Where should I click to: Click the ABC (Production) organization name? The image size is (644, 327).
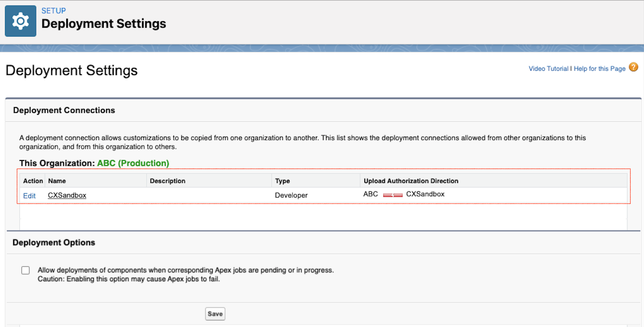(x=133, y=163)
